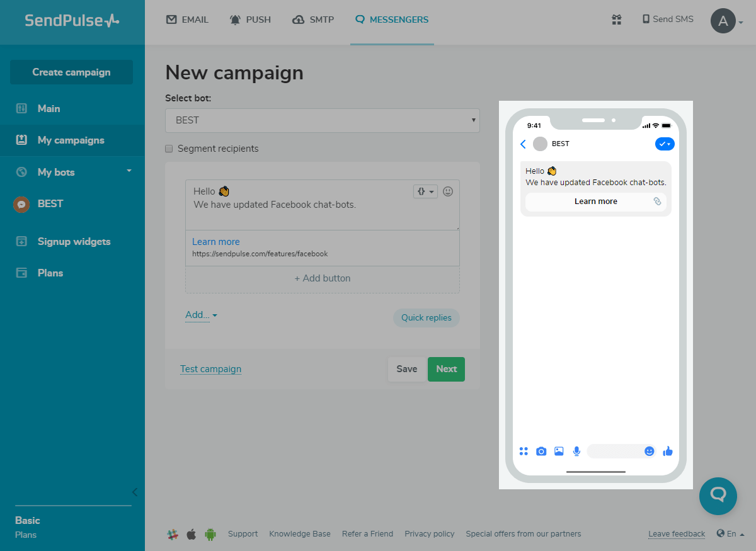Image resolution: width=756 pixels, height=551 pixels.
Task: Enable Segment recipients checkbox
Action: tap(169, 149)
